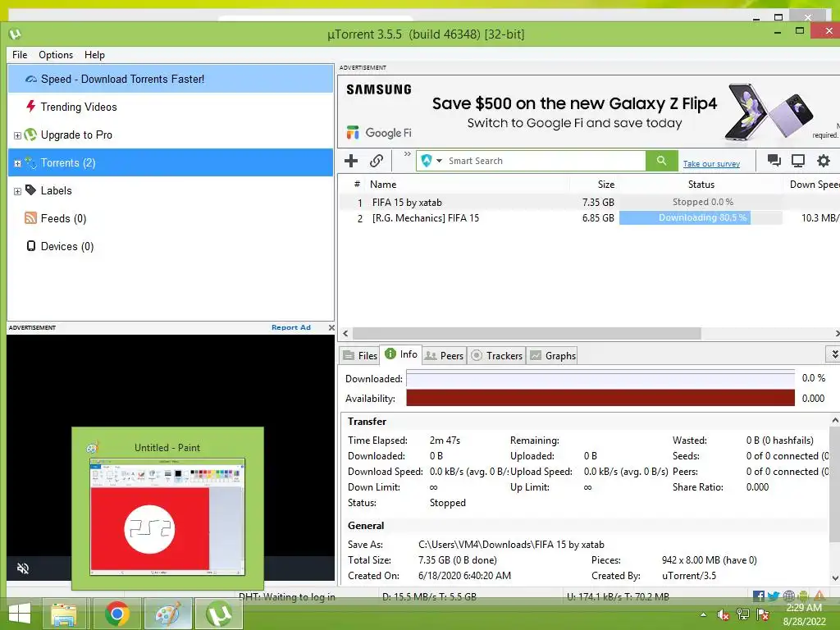Click the remote monitor icon in toolbar
This screenshot has height=630, width=840.
coord(798,161)
